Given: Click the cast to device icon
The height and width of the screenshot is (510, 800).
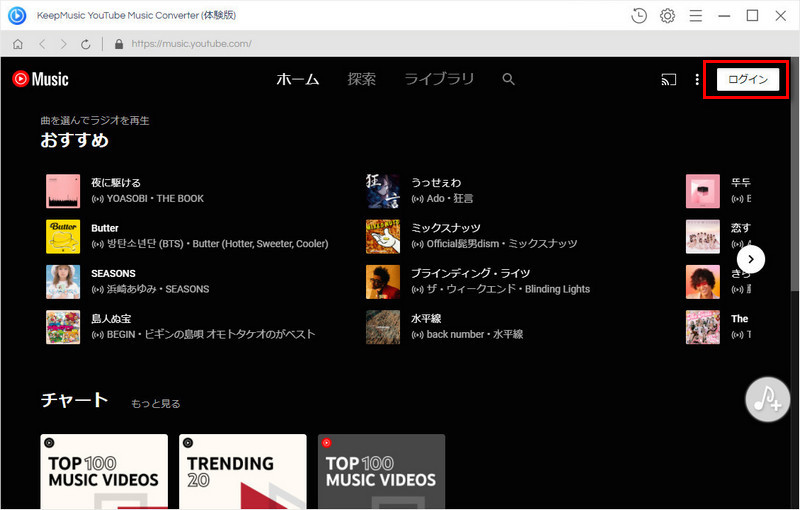Looking at the screenshot, I should [669, 80].
